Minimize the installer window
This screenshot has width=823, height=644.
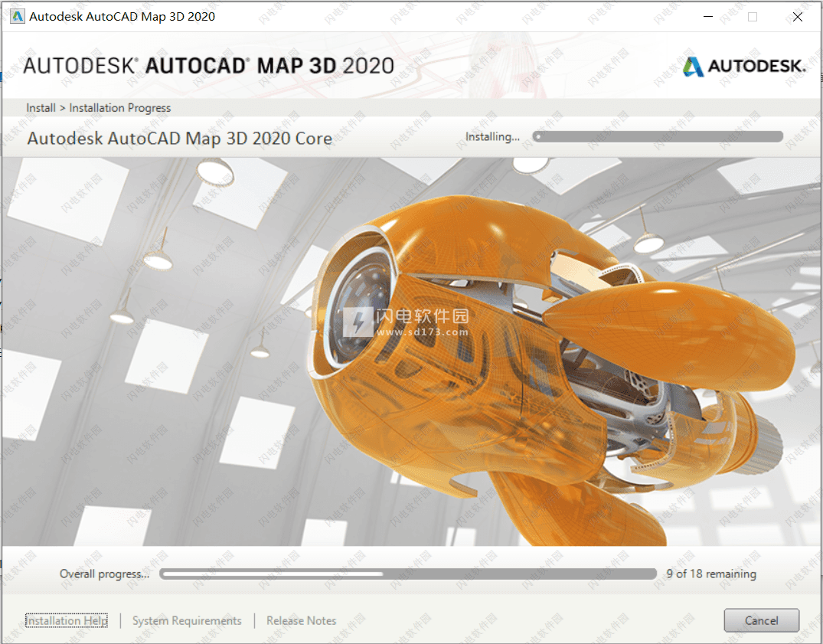707,17
